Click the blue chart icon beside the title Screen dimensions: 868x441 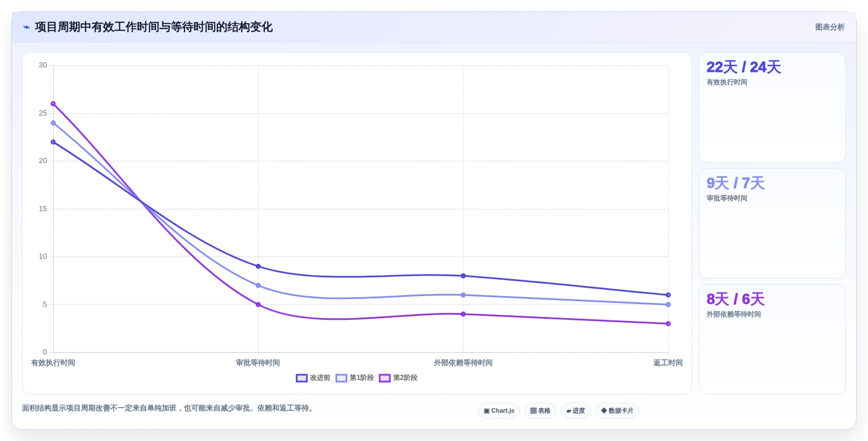click(x=27, y=27)
